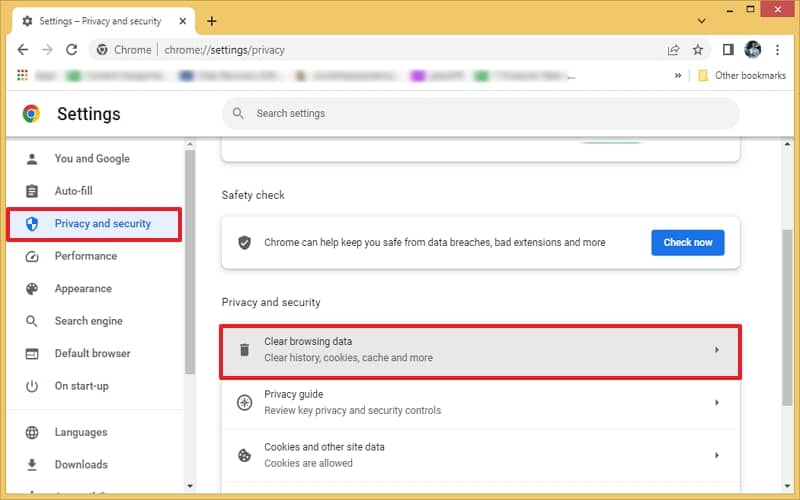The height and width of the screenshot is (500, 800).
Task: Open On start-up settings
Action: point(95,386)
